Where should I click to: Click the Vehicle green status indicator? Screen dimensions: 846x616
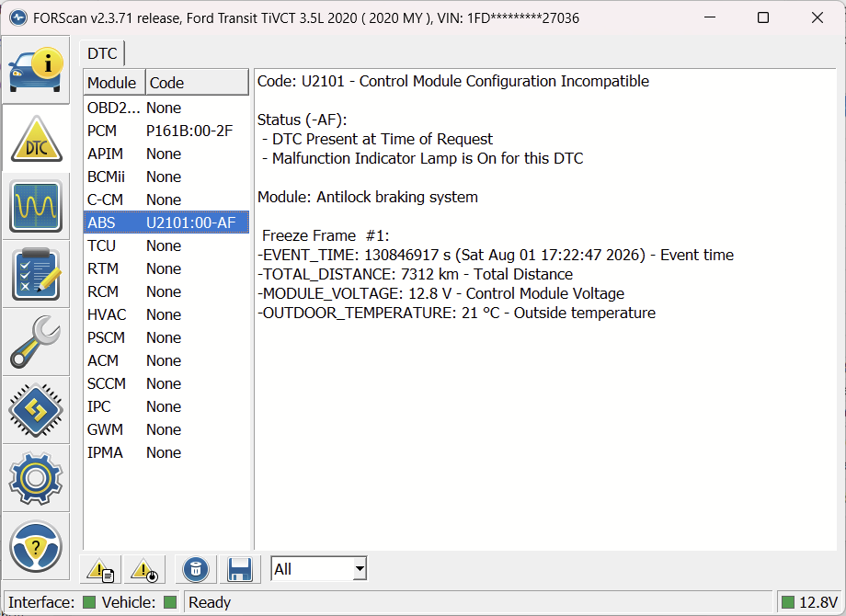tap(170, 602)
